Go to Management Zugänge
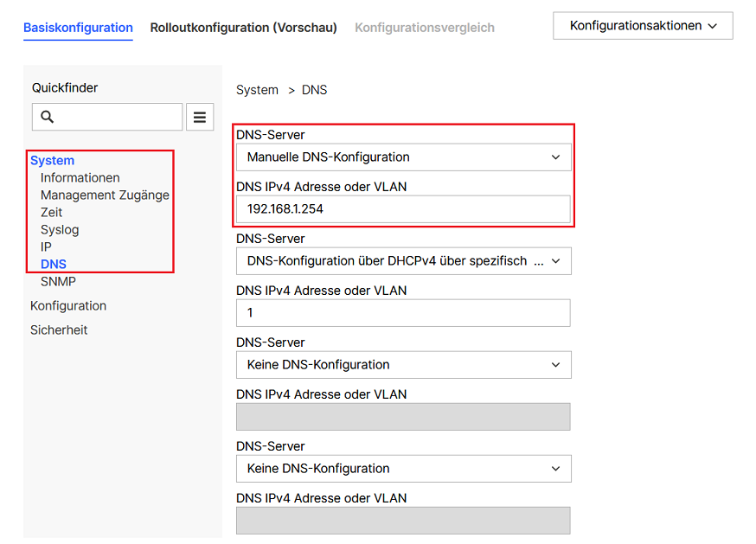756x544 pixels. click(105, 195)
